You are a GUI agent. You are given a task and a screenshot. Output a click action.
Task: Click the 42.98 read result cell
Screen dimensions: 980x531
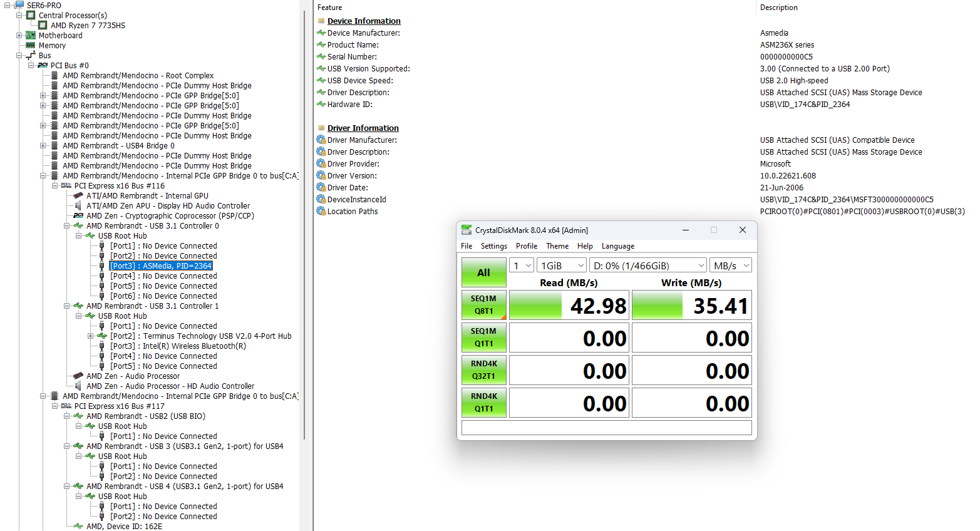[x=569, y=306]
